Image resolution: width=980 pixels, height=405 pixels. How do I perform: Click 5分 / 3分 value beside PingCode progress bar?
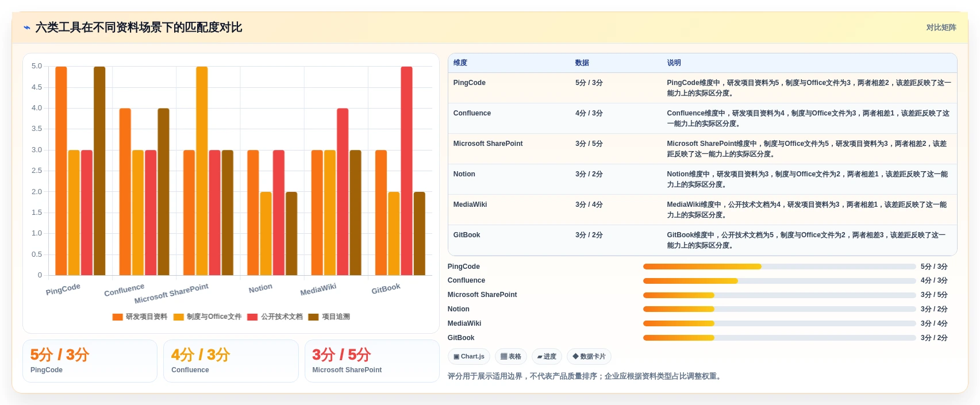pos(934,267)
